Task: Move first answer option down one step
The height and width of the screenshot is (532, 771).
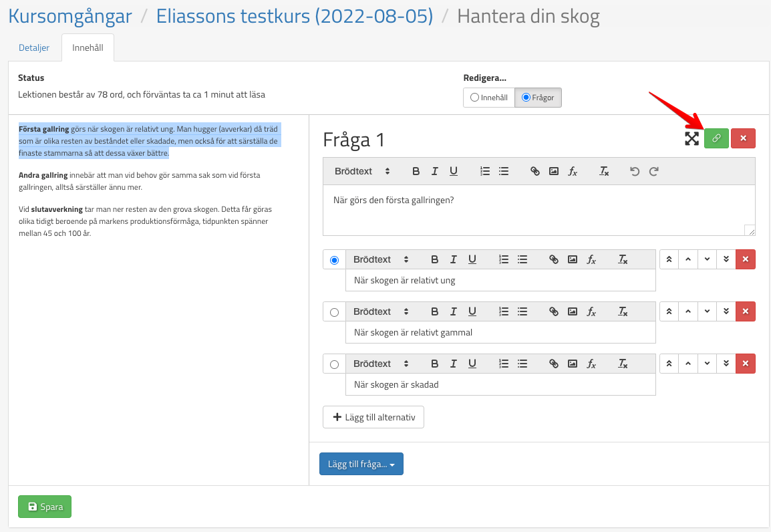Action: click(707, 259)
